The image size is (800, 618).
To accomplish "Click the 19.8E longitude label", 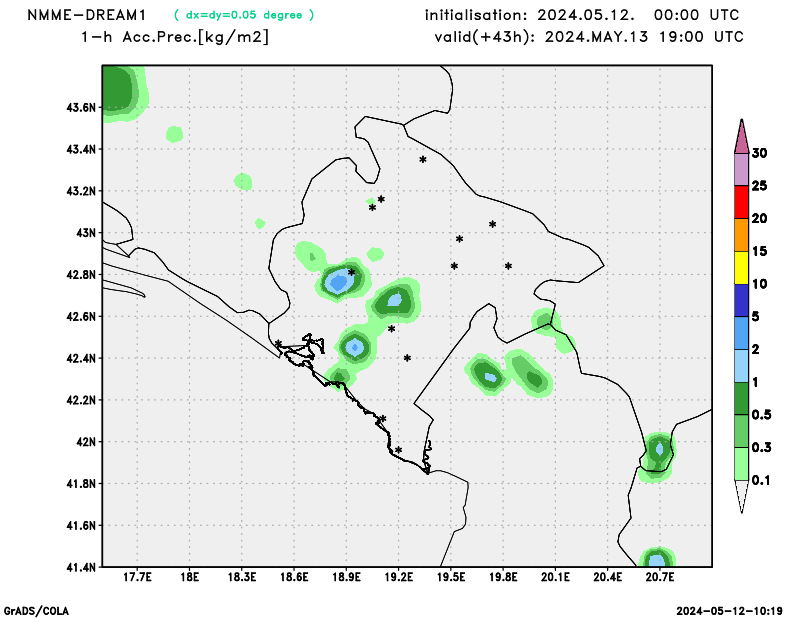I will (503, 577).
